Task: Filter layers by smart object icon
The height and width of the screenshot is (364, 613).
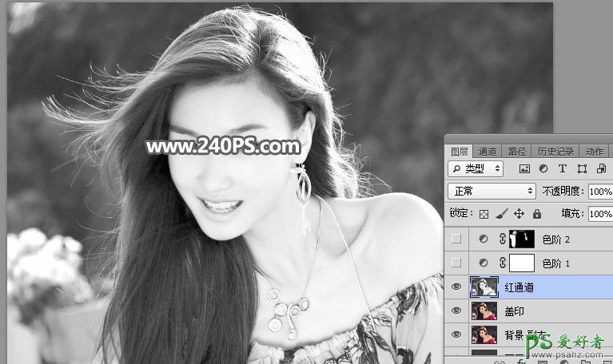Action: 601,168
